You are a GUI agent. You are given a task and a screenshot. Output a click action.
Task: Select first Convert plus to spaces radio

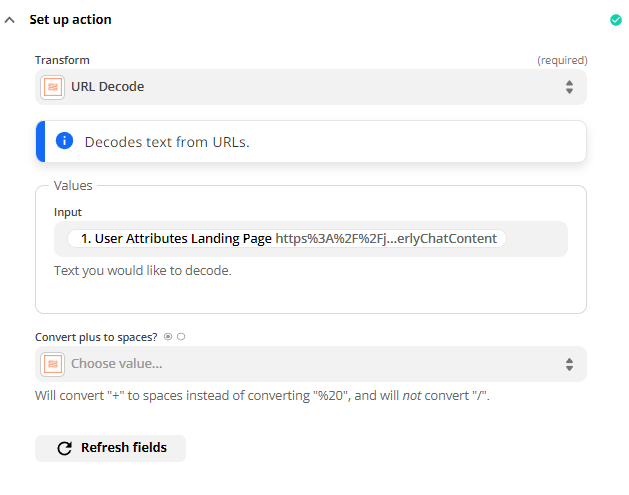coord(168,337)
